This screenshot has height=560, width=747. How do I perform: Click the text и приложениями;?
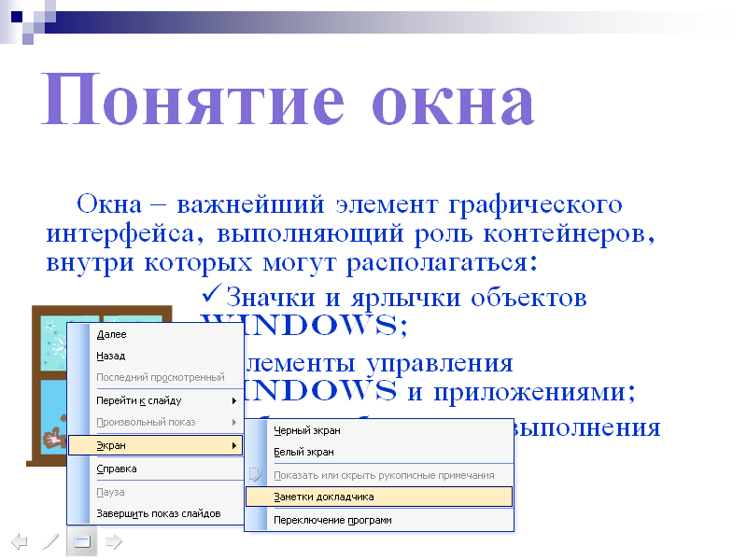pyautogui.click(x=522, y=392)
